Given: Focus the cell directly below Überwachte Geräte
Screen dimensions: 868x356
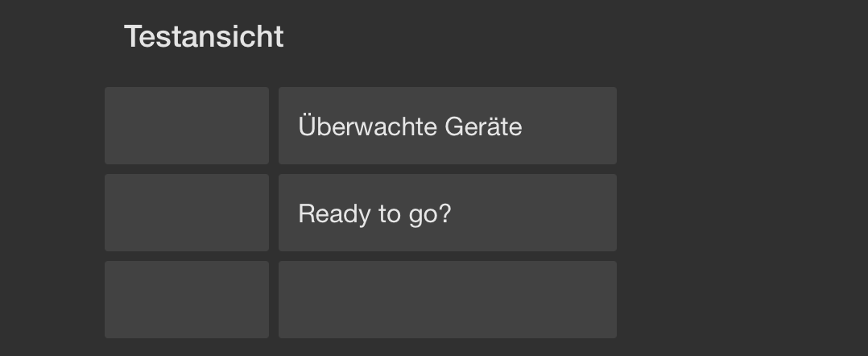Looking at the screenshot, I should click(x=447, y=213).
